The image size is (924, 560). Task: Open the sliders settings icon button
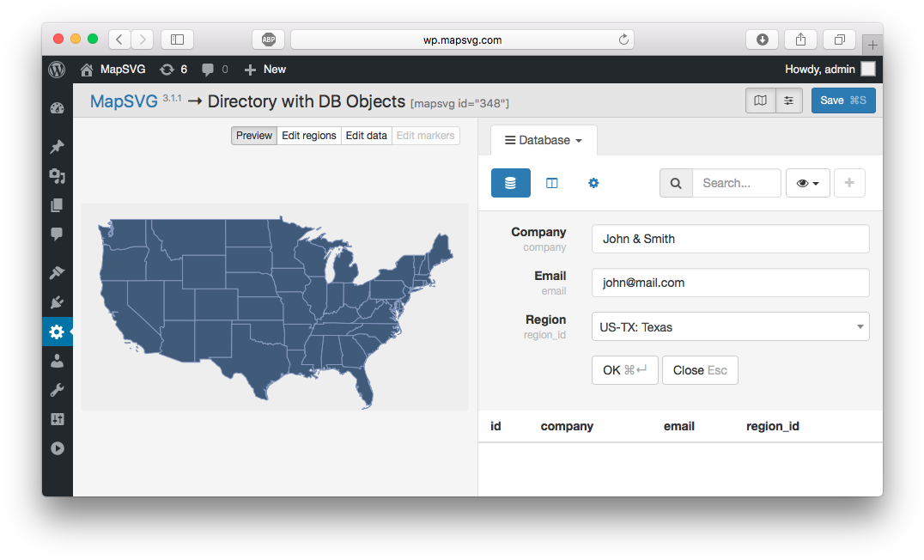pyautogui.click(x=789, y=100)
